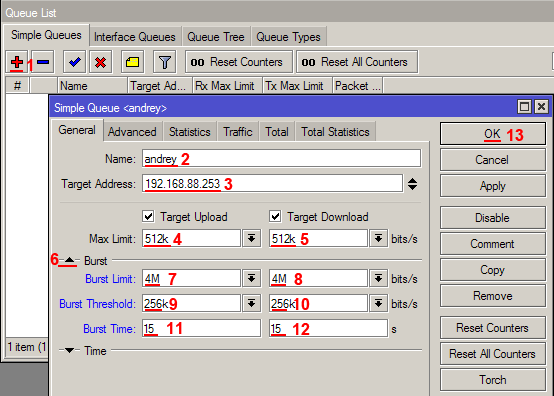The width and height of the screenshot is (554, 396).
Task: Click dialog Reset All Counters button
Action: [x=493, y=354]
